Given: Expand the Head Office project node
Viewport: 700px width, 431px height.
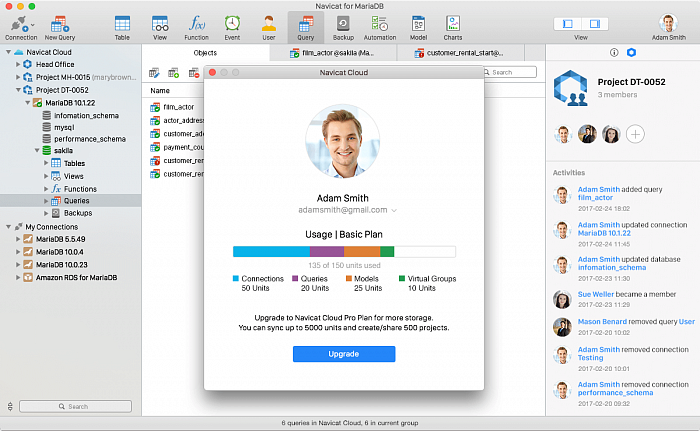Looking at the screenshot, I should [18, 64].
